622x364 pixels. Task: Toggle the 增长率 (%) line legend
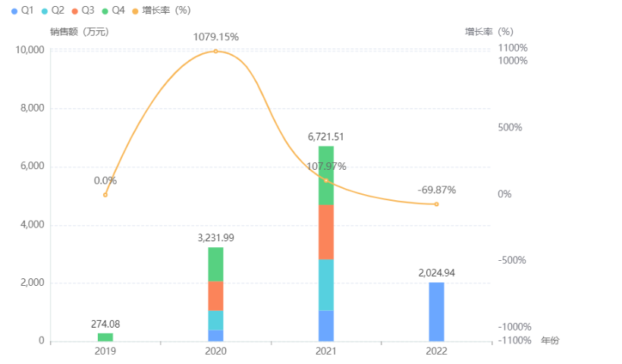pos(162,11)
